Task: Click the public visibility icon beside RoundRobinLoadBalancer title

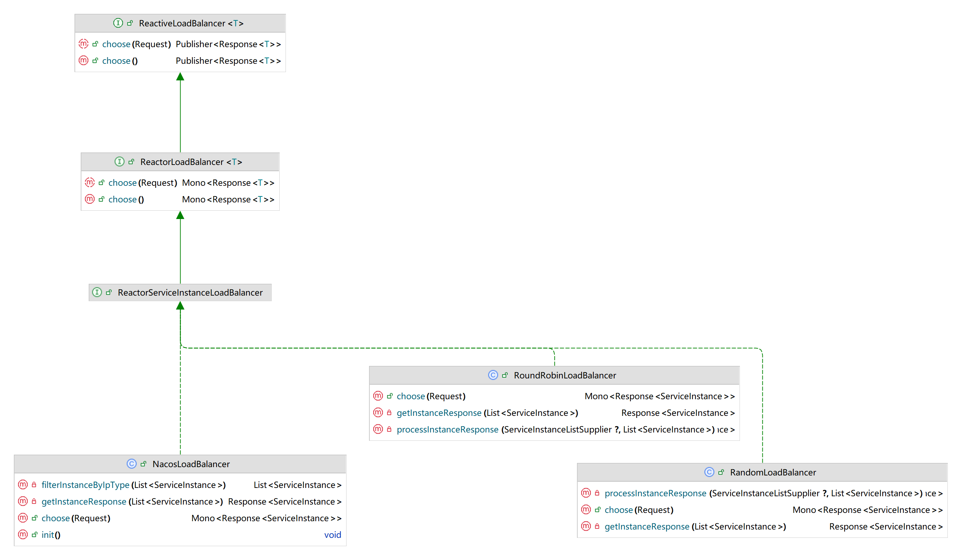Action: coord(505,375)
